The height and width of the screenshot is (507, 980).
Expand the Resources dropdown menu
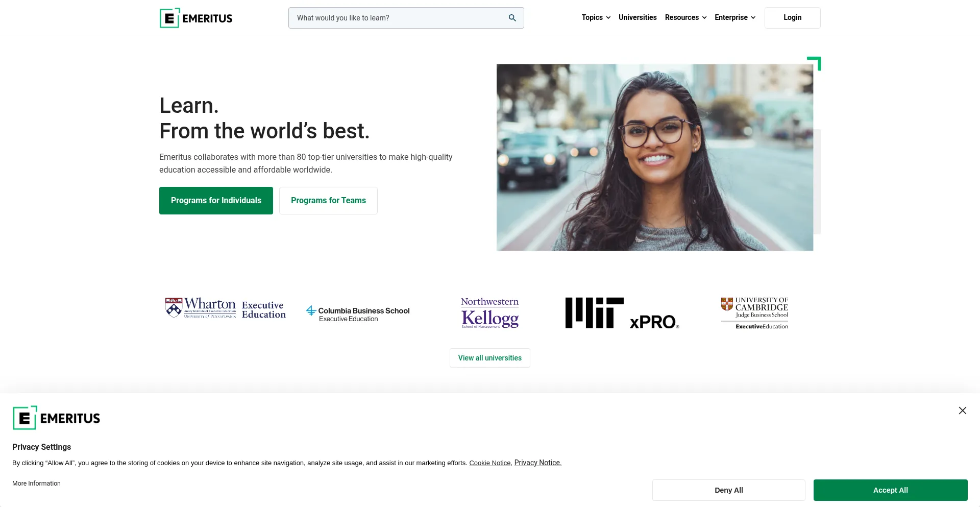coord(685,17)
